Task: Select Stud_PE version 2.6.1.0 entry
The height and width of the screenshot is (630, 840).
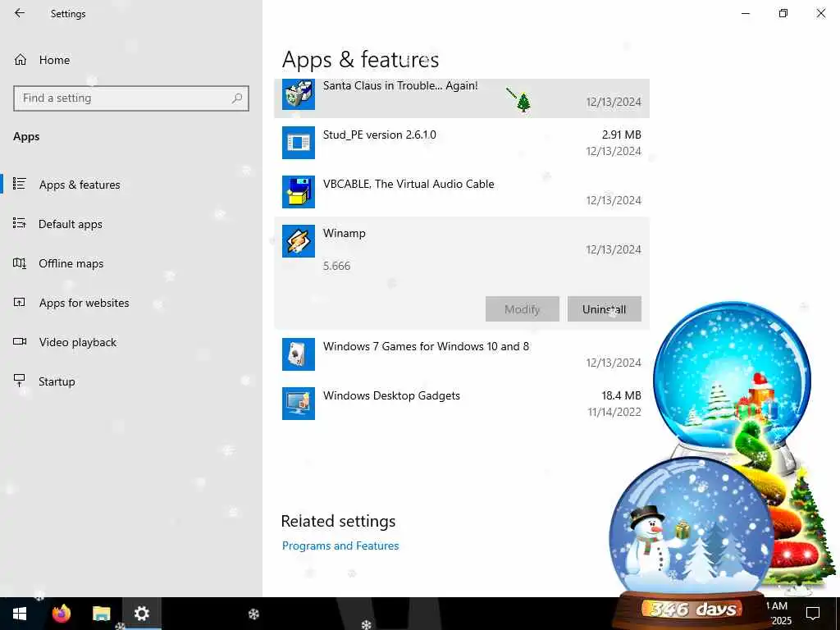Action: tap(462, 143)
